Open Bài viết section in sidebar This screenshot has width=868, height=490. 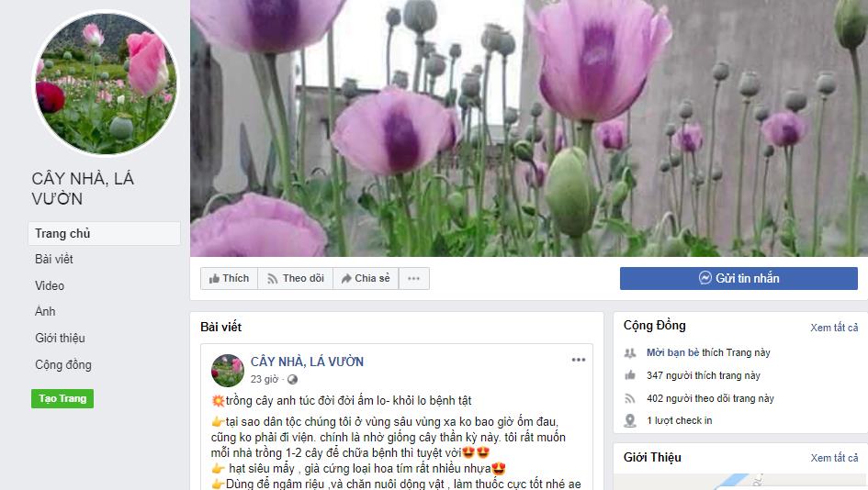pyautogui.click(x=54, y=259)
